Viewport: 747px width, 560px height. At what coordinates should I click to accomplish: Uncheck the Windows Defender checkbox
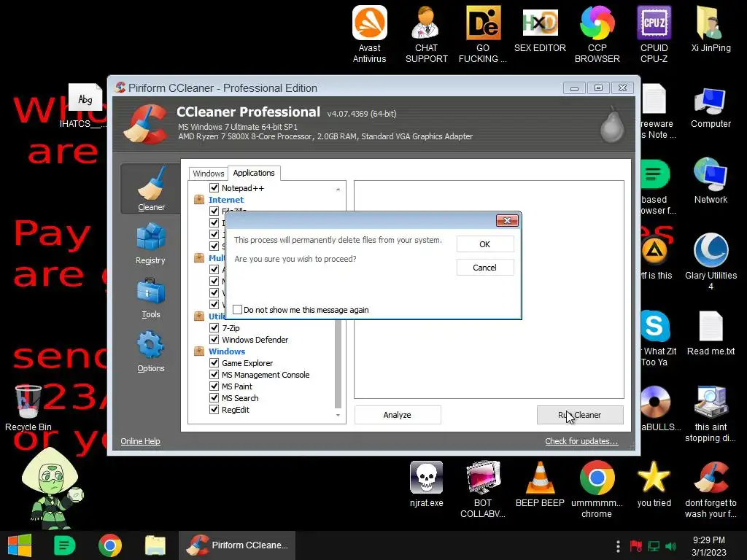pos(214,340)
